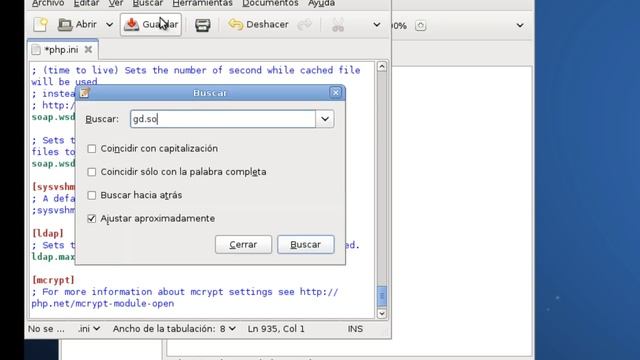Print the document with the printer icon
The height and width of the screenshot is (360, 640).
pos(202,25)
